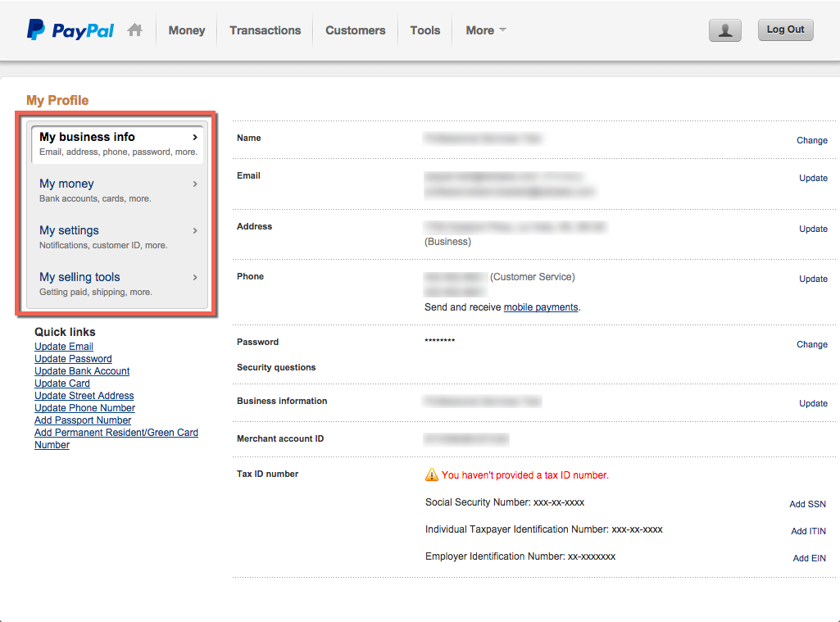Click the Update Card quick link
Viewport: 840px width, 622px height.
pyautogui.click(x=62, y=384)
